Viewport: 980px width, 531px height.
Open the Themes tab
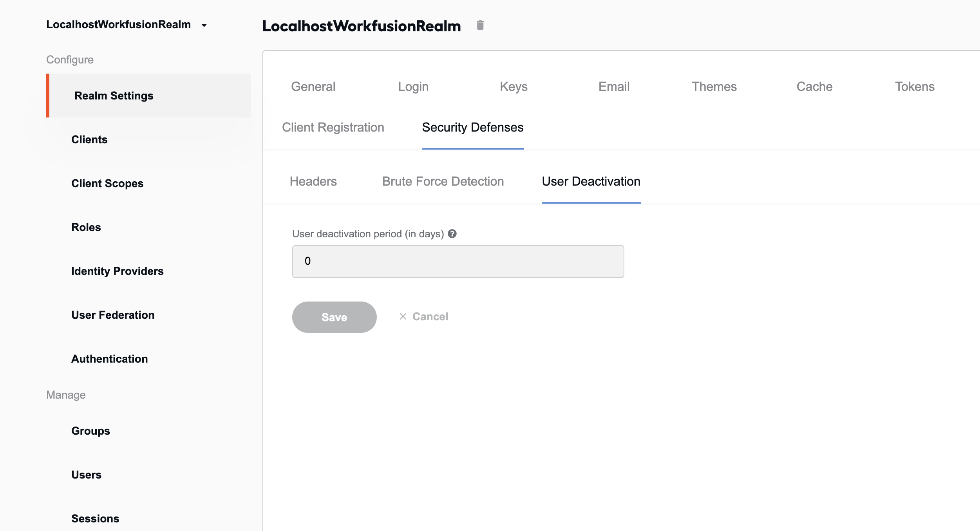(x=714, y=87)
